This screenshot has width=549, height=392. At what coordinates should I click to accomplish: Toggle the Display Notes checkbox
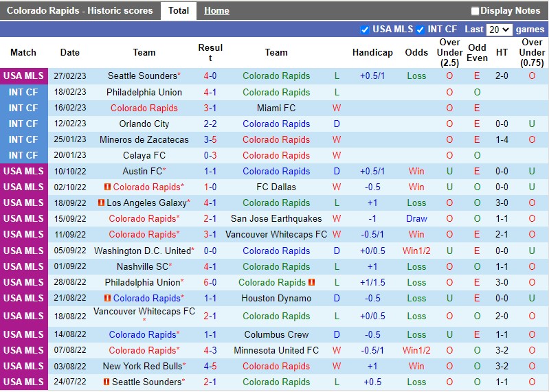pyautogui.click(x=475, y=11)
